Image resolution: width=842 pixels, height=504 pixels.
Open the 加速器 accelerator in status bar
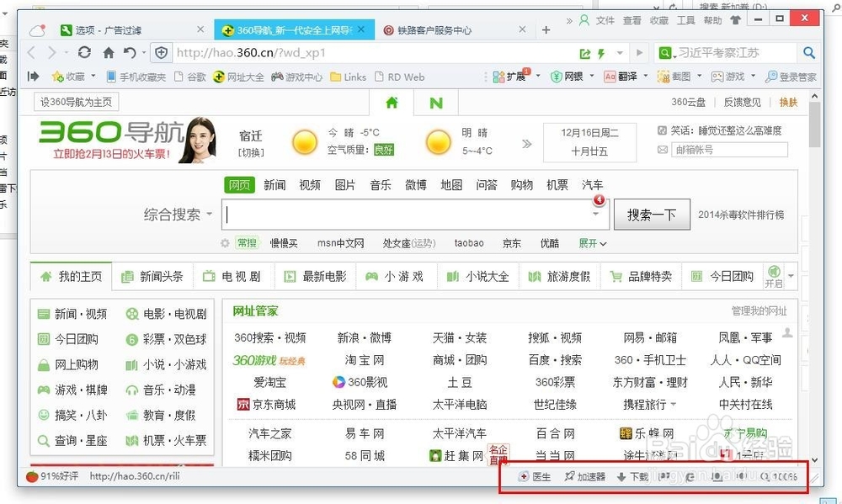pyautogui.click(x=585, y=476)
